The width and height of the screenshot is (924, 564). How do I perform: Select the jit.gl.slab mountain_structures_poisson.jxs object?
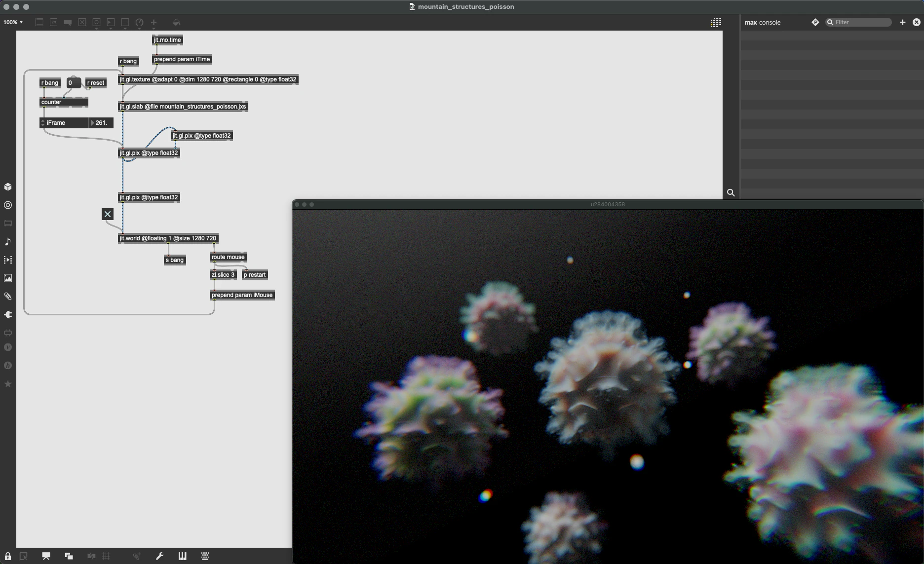(x=183, y=107)
